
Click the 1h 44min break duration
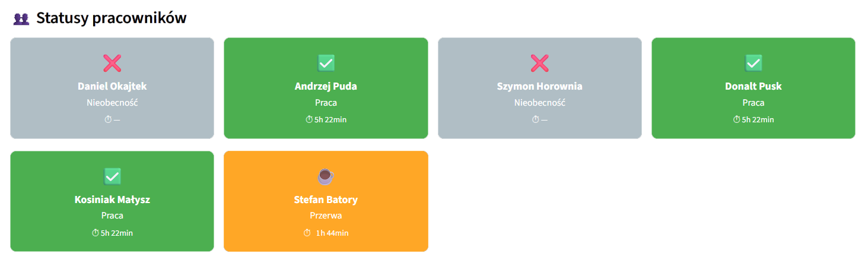click(332, 233)
